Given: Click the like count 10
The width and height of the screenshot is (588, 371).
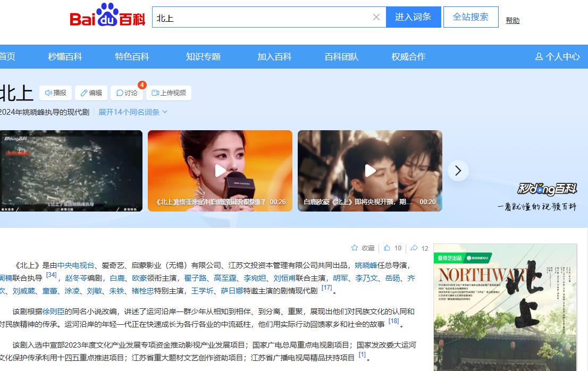Looking at the screenshot, I should coord(398,248).
